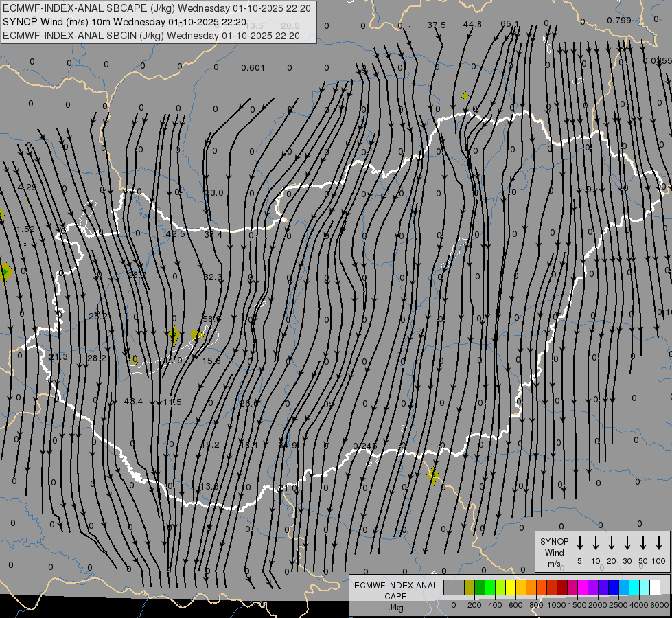Pick the 30 m/s wind legend arrow
The width and height of the screenshot is (672, 618).
pos(627,543)
